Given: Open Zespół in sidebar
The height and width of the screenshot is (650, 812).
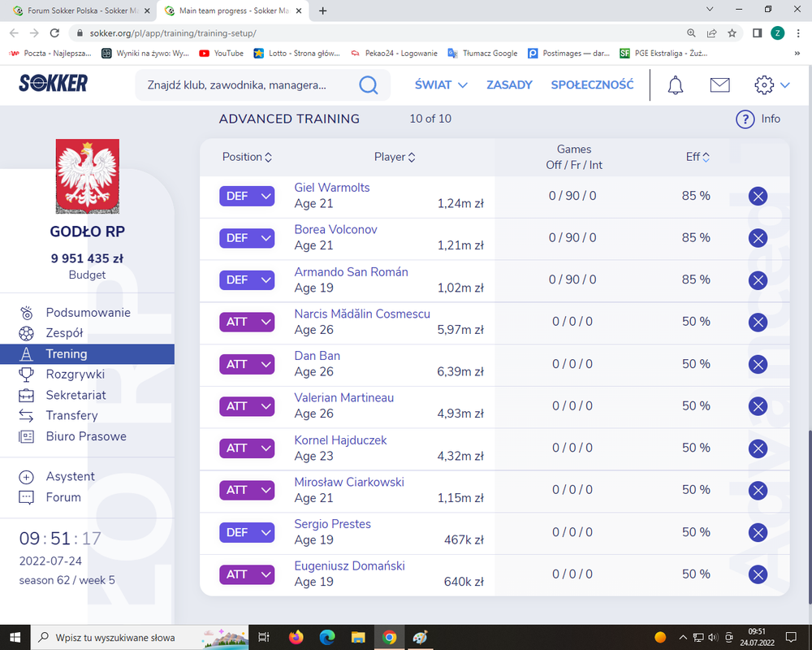Looking at the screenshot, I should [64, 333].
